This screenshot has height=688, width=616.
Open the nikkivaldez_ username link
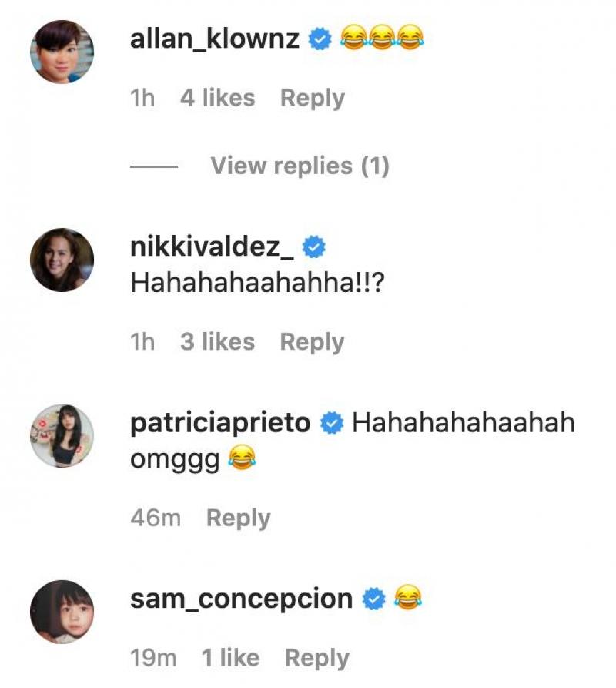pos(213,247)
